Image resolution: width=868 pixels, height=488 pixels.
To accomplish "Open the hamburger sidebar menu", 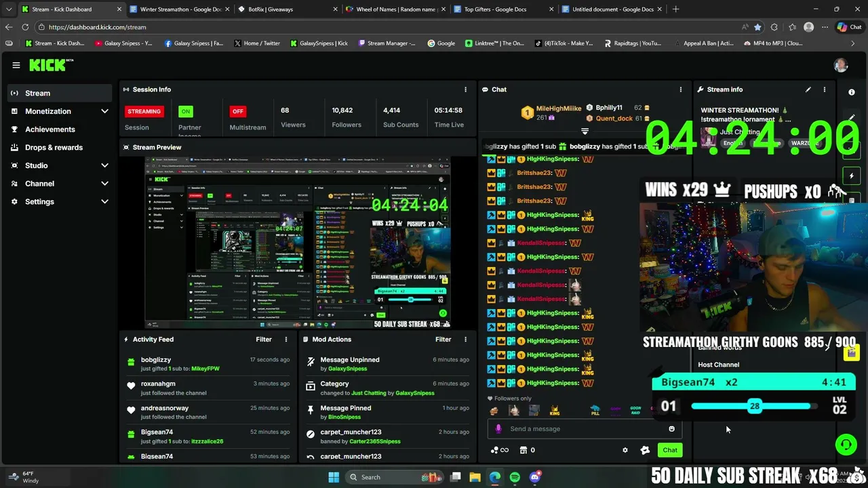I will pyautogui.click(x=16, y=65).
